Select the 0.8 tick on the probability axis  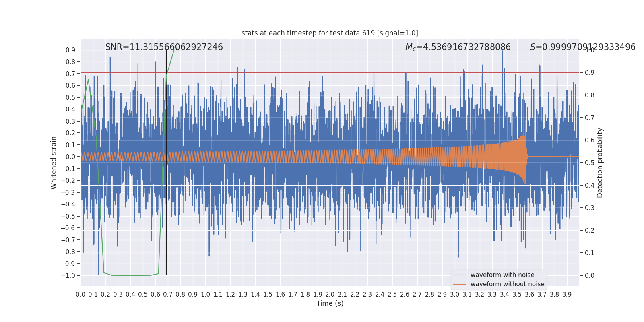pyautogui.click(x=590, y=95)
